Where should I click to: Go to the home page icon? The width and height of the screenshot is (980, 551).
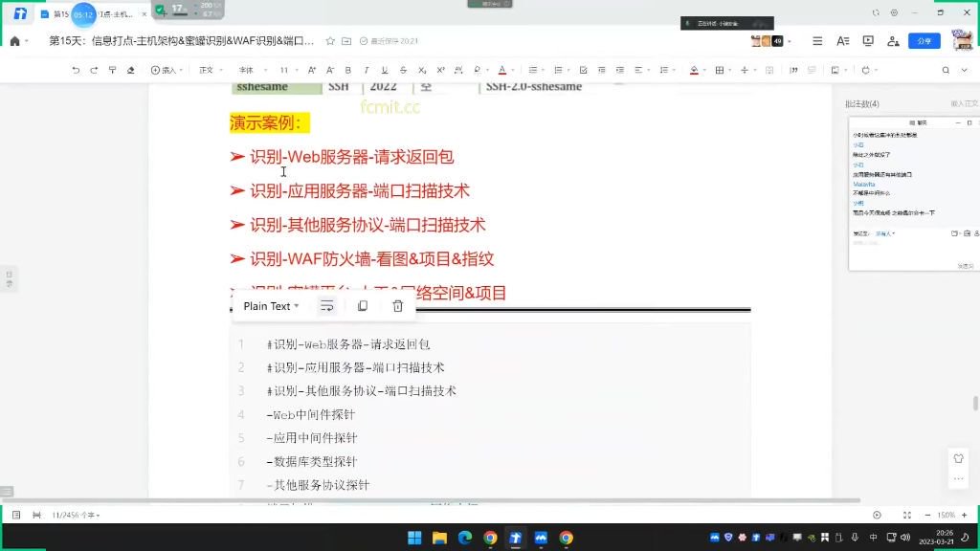[x=15, y=41]
